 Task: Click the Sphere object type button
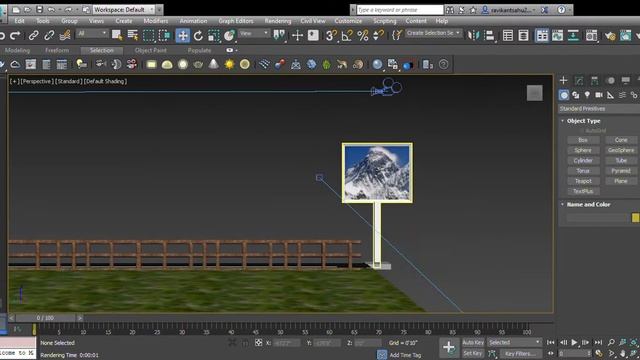point(583,150)
